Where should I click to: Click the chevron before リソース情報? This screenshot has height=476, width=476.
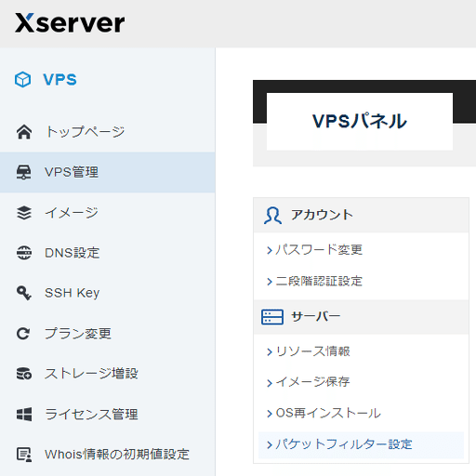(x=270, y=352)
